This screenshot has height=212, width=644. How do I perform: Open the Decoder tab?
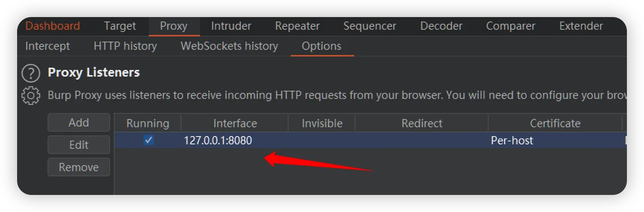441,26
